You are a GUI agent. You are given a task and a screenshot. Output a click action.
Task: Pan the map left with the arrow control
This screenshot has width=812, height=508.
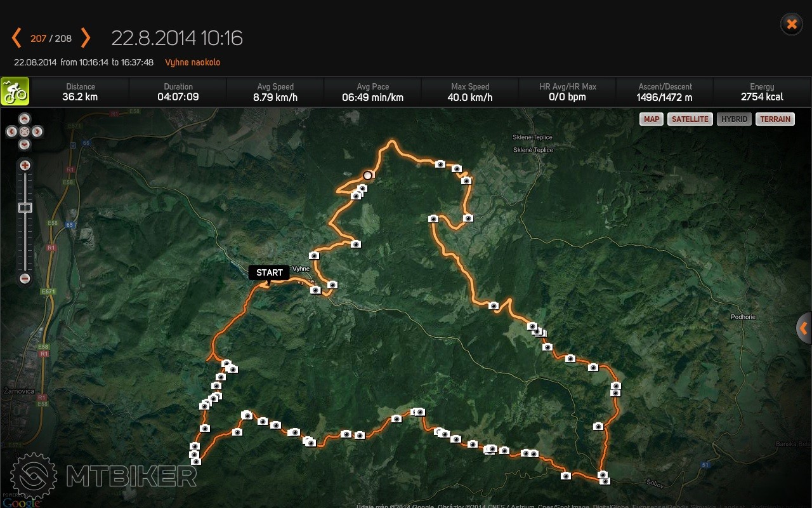click(x=11, y=131)
